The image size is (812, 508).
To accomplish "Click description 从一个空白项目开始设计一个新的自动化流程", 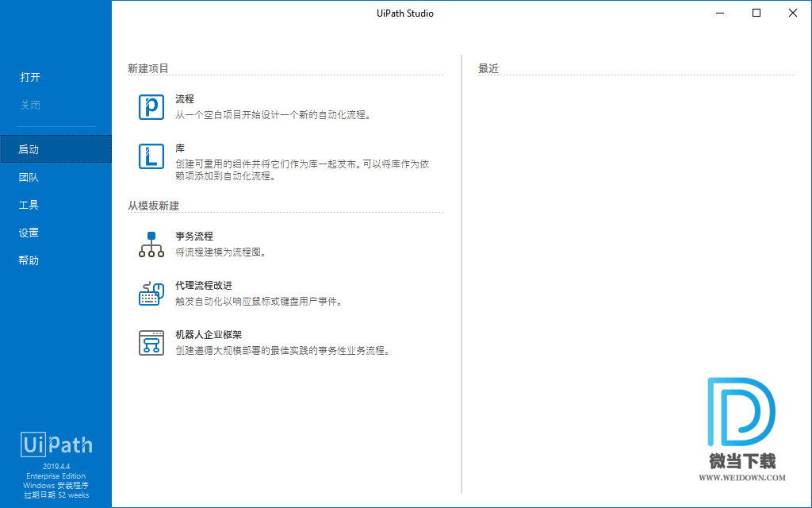I will click(x=274, y=115).
